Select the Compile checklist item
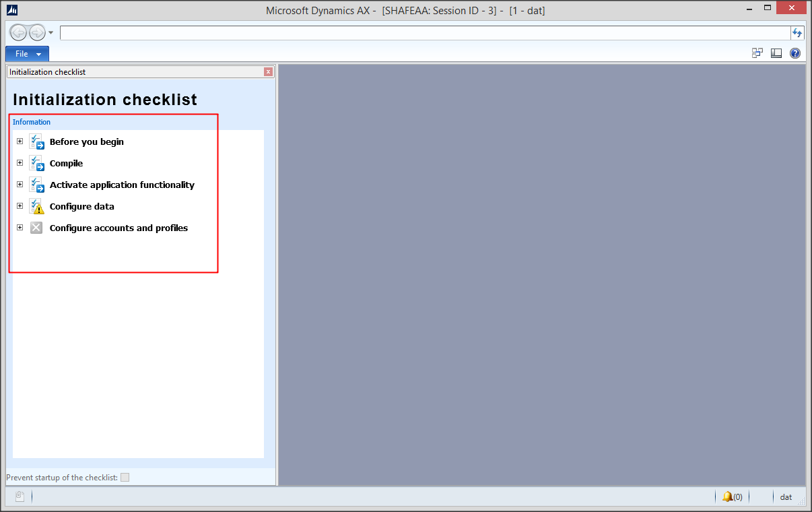 [x=66, y=164]
